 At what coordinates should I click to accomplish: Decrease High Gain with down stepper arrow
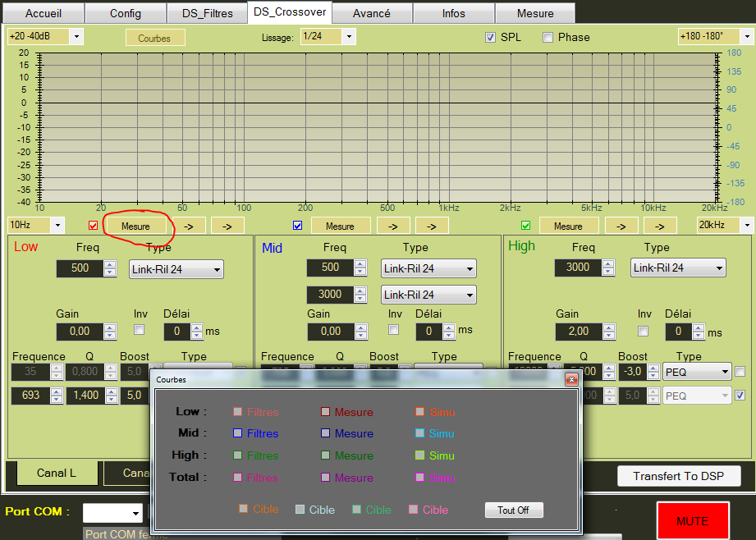(x=607, y=336)
